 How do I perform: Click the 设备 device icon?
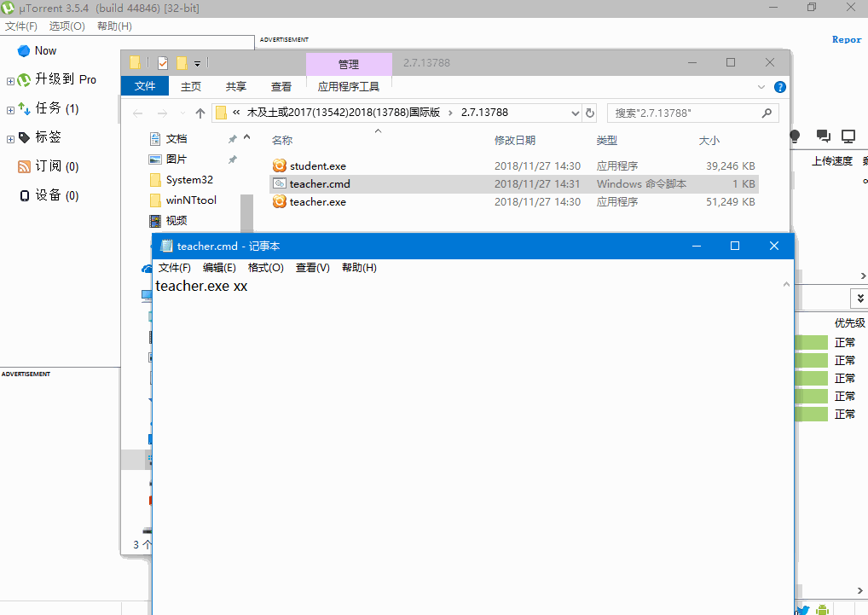click(x=25, y=195)
